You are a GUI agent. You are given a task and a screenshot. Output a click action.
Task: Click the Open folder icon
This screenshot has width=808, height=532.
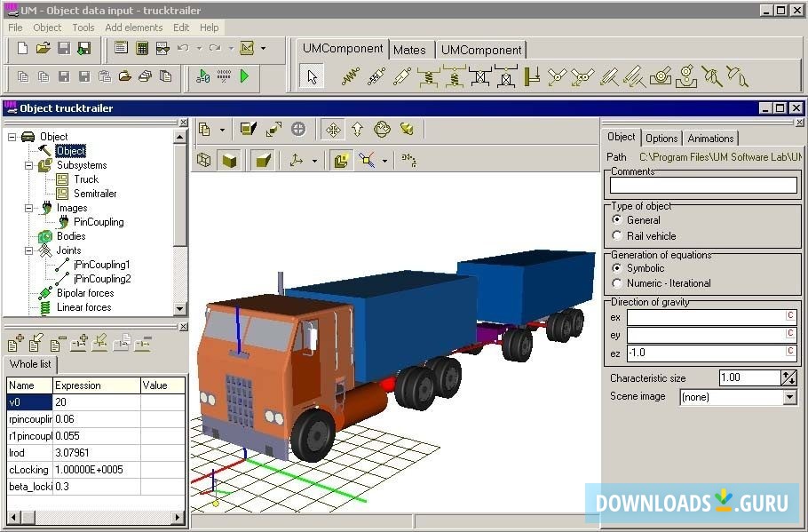click(43, 48)
